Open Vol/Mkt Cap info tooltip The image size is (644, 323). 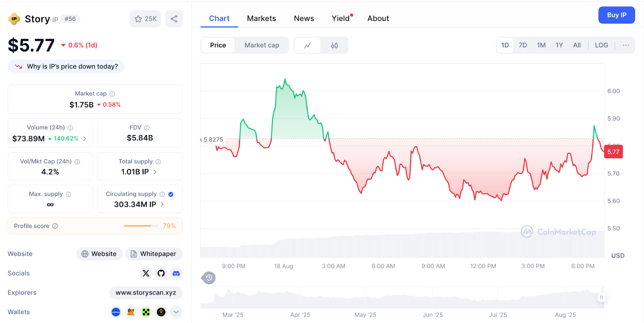77,162
